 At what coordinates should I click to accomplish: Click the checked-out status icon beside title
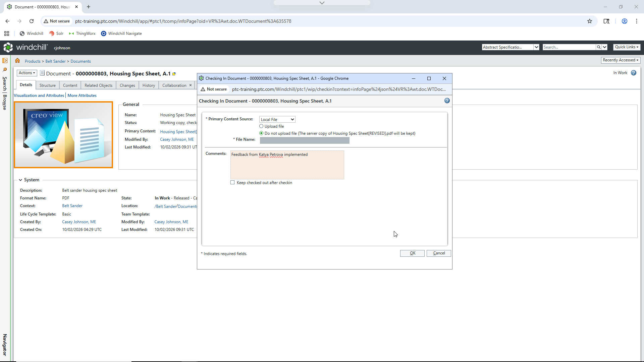click(x=174, y=74)
